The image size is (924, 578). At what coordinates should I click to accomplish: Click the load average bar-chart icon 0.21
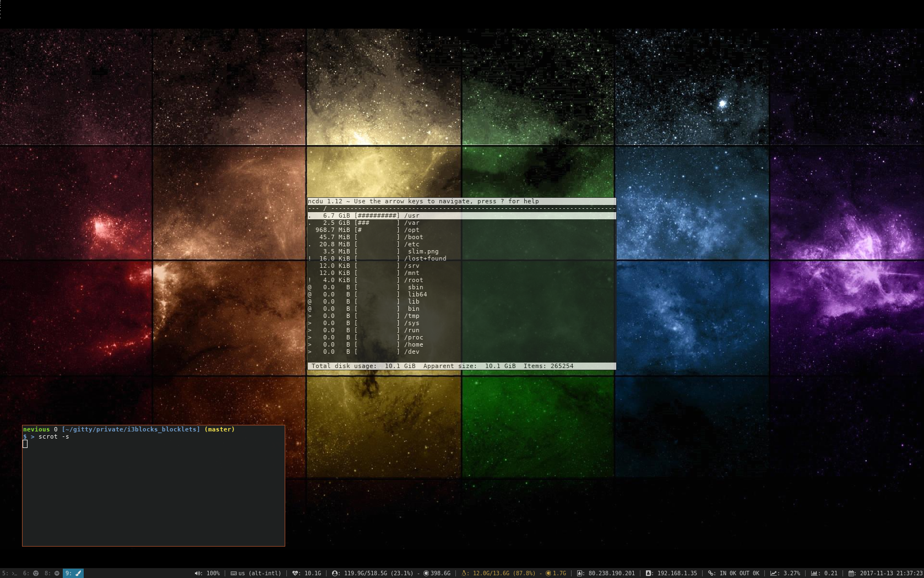tap(814, 574)
